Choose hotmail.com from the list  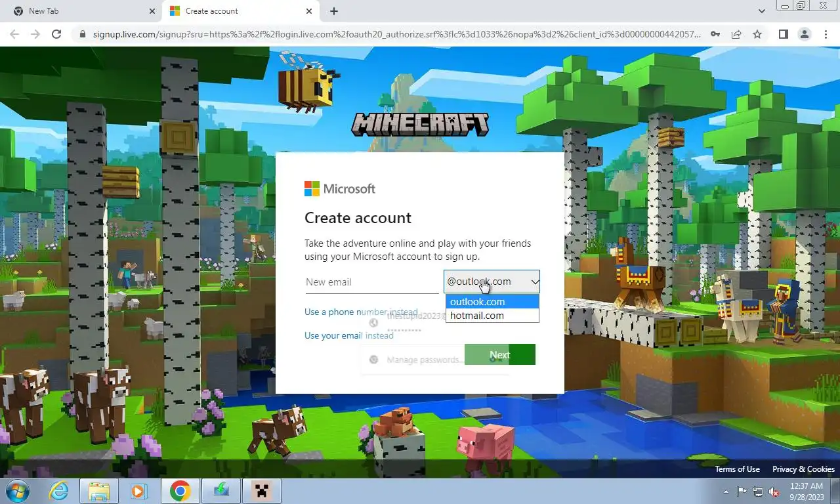tap(492, 316)
